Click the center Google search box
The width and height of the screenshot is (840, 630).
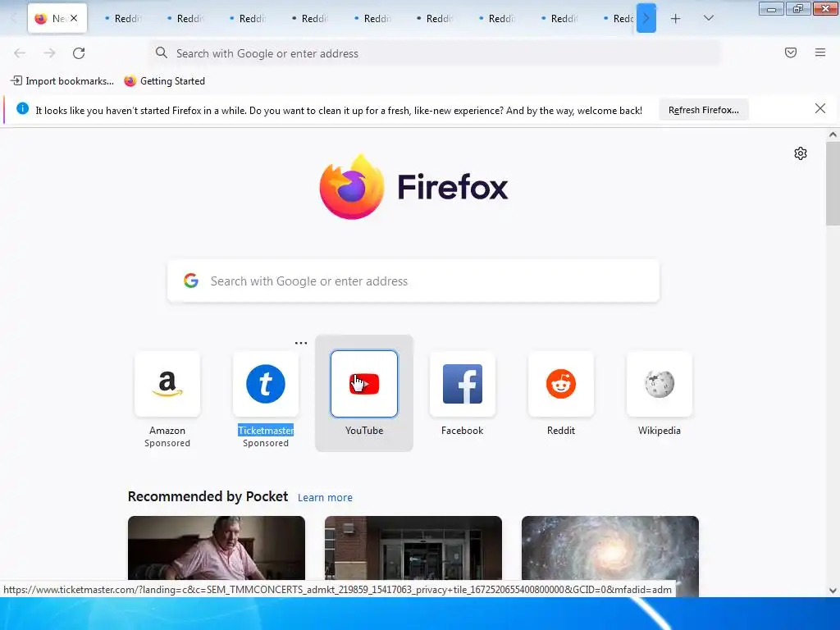pyautogui.click(x=413, y=281)
